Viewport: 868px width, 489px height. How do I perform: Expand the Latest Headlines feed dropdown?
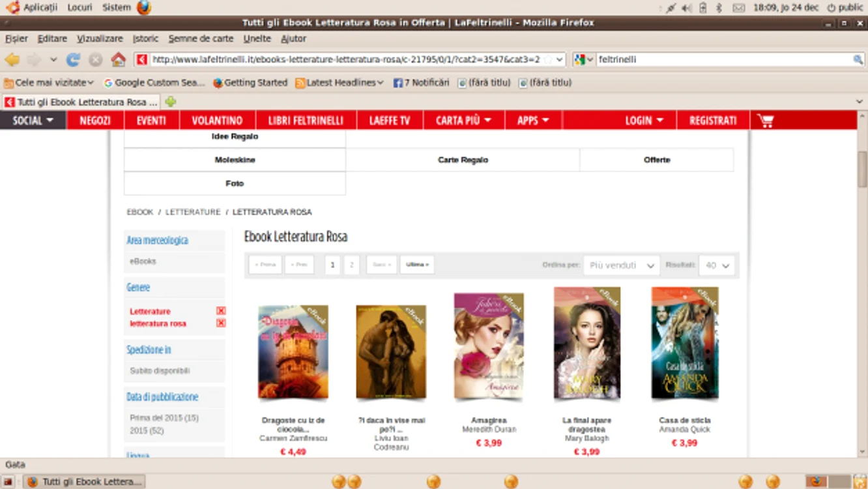(340, 83)
